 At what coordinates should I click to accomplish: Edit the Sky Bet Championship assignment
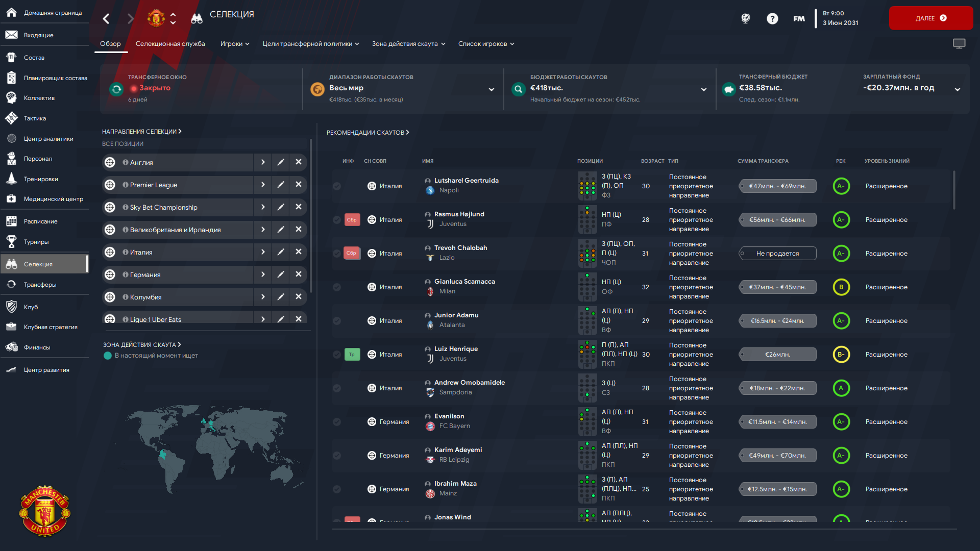point(281,207)
